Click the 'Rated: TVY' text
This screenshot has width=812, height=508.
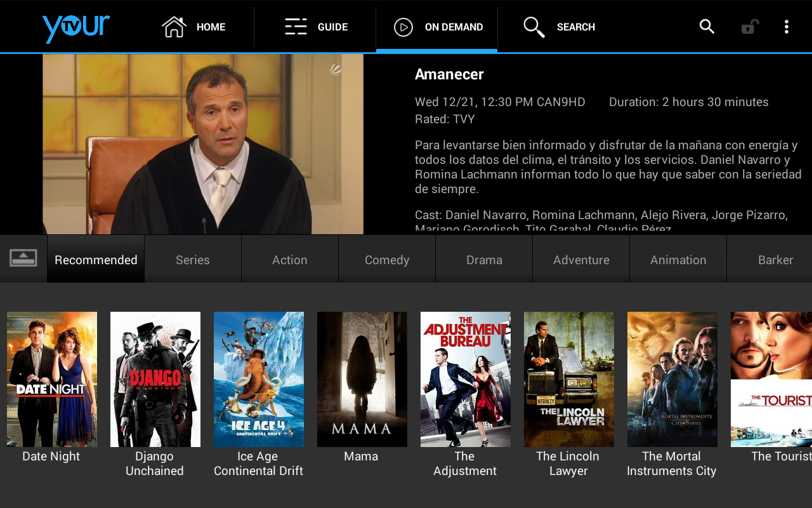tap(445, 119)
